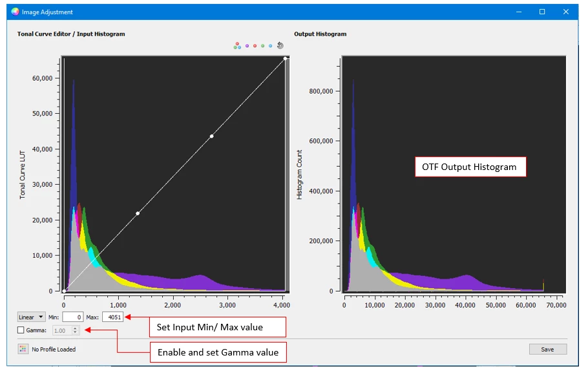Viewport: 588px width, 371px height.
Task: Click the Max input field showing 4051
Action: coord(112,317)
